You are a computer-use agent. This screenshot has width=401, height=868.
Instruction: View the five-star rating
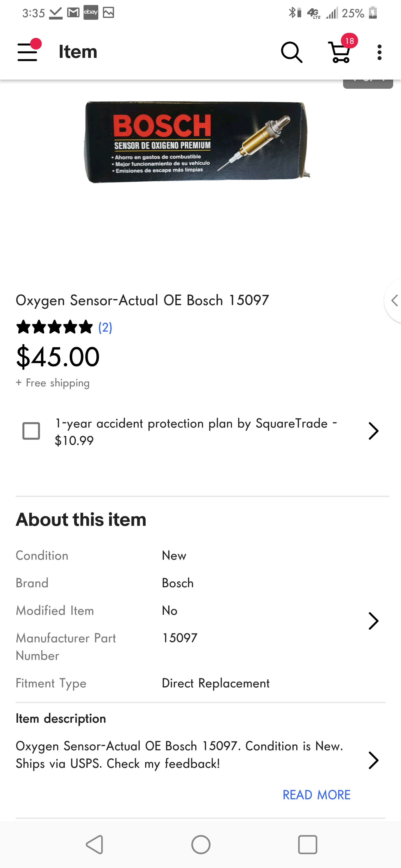pyautogui.click(x=54, y=327)
